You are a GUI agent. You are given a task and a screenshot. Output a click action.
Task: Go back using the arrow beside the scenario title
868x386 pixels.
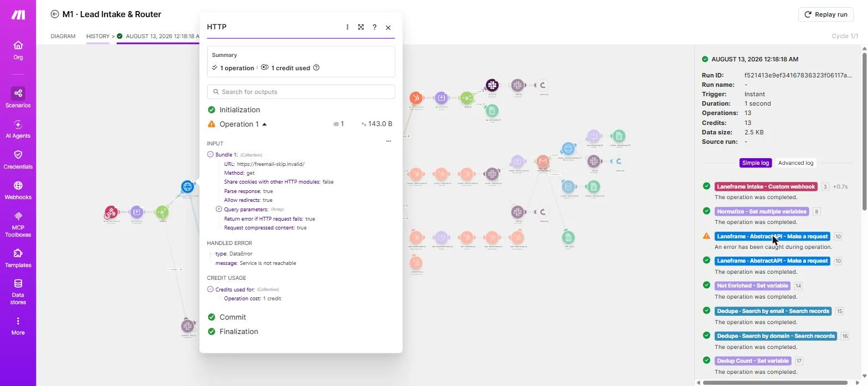tap(54, 14)
